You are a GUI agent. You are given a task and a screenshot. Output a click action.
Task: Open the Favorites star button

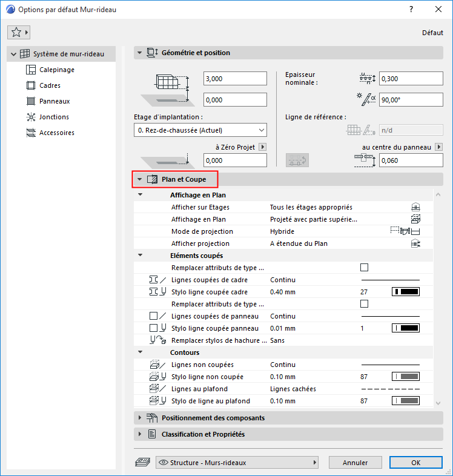[x=19, y=32]
